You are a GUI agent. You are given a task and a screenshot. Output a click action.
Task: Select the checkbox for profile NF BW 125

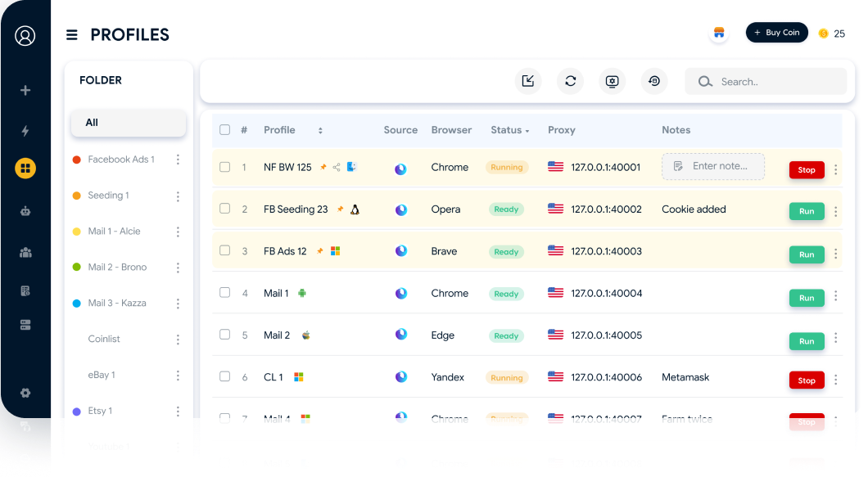click(224, 167)
